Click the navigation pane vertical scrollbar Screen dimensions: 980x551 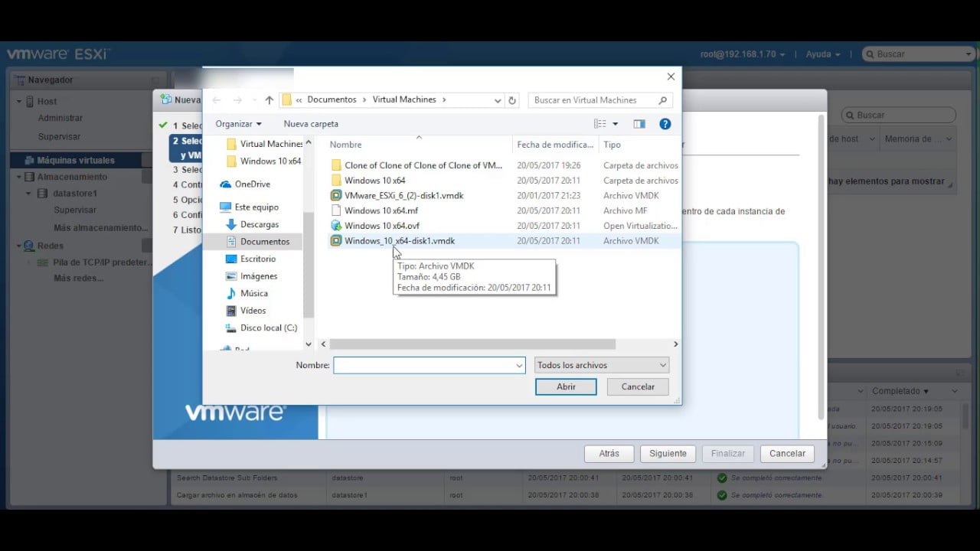point(309,265)
